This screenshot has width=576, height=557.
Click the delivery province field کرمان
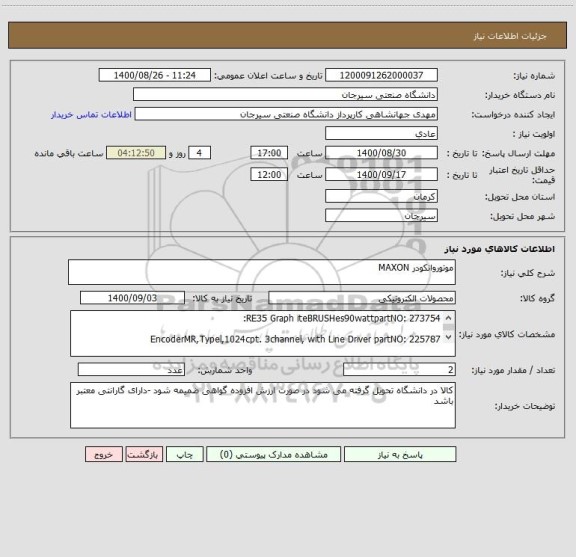(x=381, y=196)
